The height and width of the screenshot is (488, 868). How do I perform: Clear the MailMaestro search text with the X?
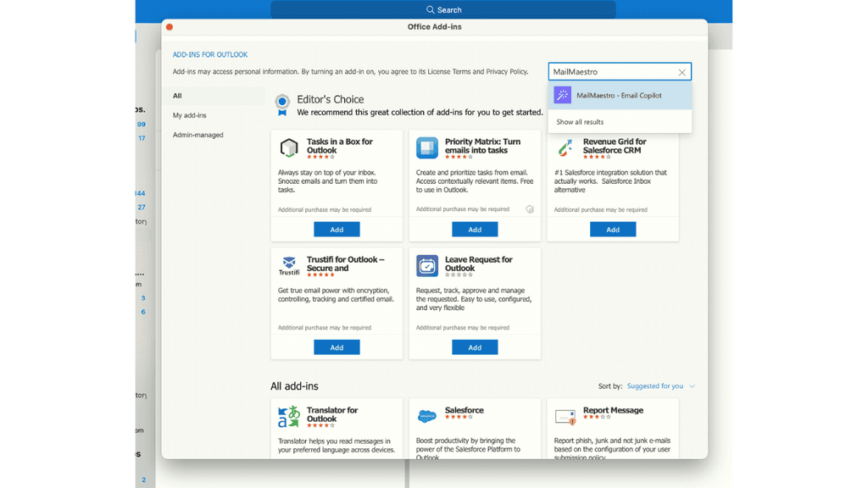click(x=682, y=71)
